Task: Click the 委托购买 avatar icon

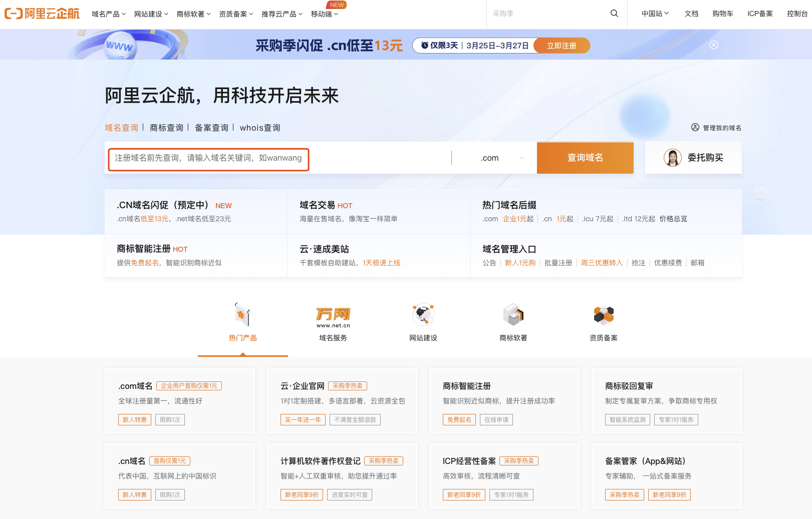Action: pyautogui.click(x=672, y=158)
